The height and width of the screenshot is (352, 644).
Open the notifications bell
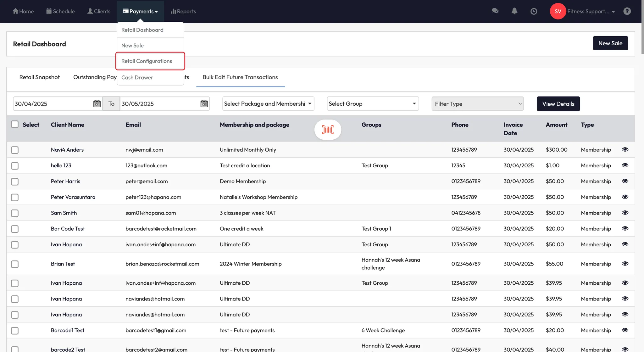tap(514, 11)
